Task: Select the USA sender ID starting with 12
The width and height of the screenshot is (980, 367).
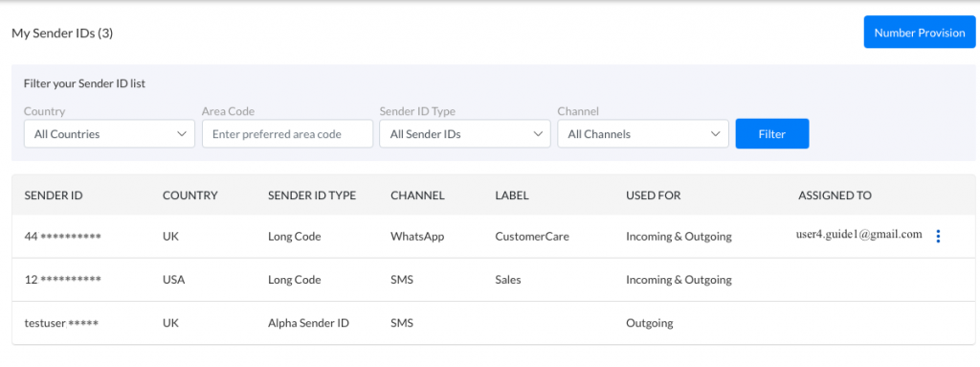Action: 62,280
